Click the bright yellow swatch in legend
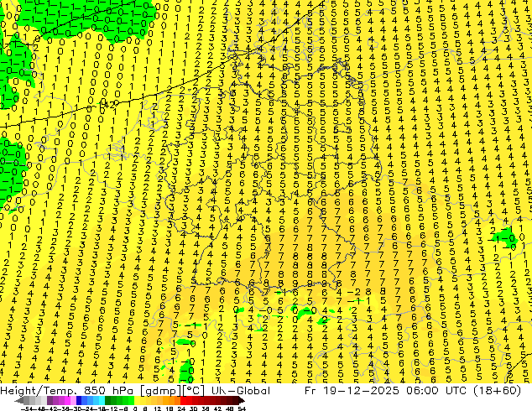 click(x=137, y=401)
